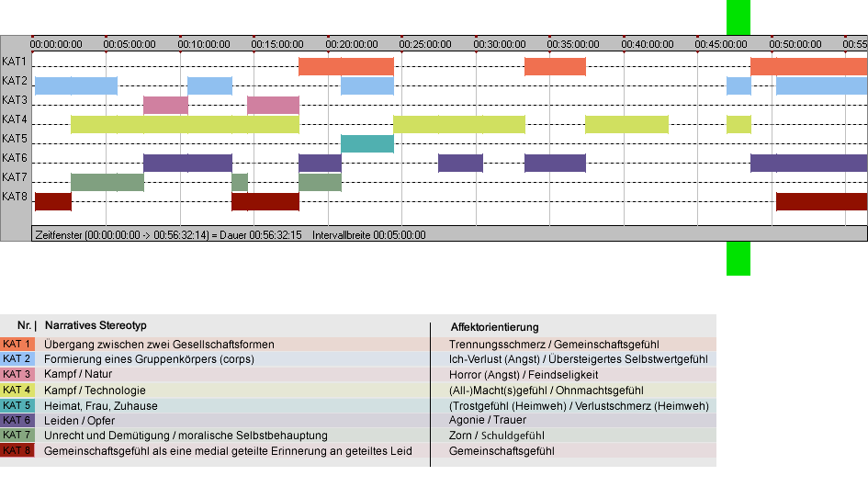Click the first dark-red KAT8 segment at start
The image size is (868, 487).
53,201
